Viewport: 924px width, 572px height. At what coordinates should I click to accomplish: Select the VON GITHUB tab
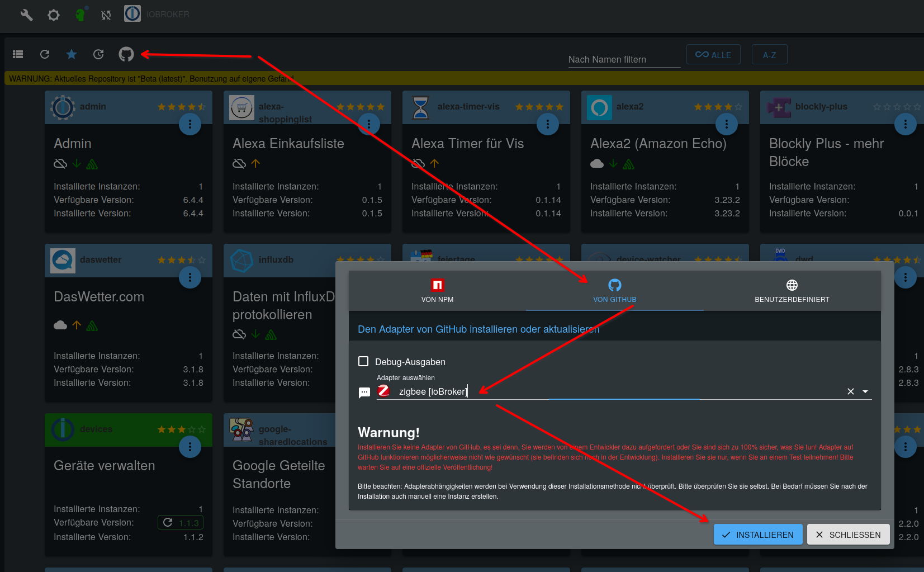coord(615,291)
